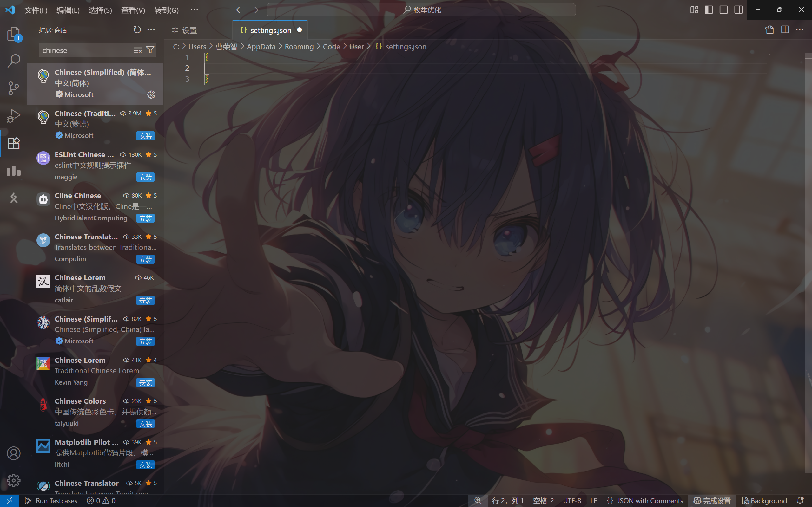Screen dimensions: 812x507
Task: Open the 文件(F) menu
Action: click(36, 10)
